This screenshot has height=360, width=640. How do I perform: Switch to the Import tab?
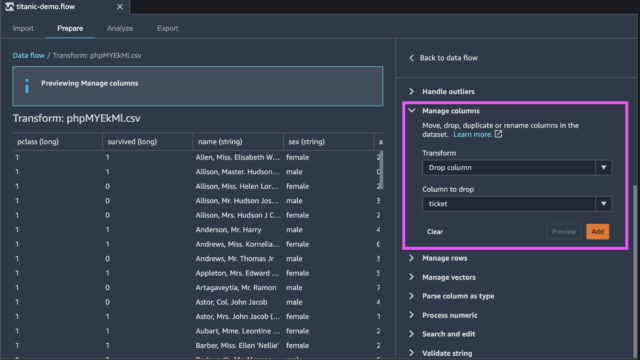click(x=23, y=28)
